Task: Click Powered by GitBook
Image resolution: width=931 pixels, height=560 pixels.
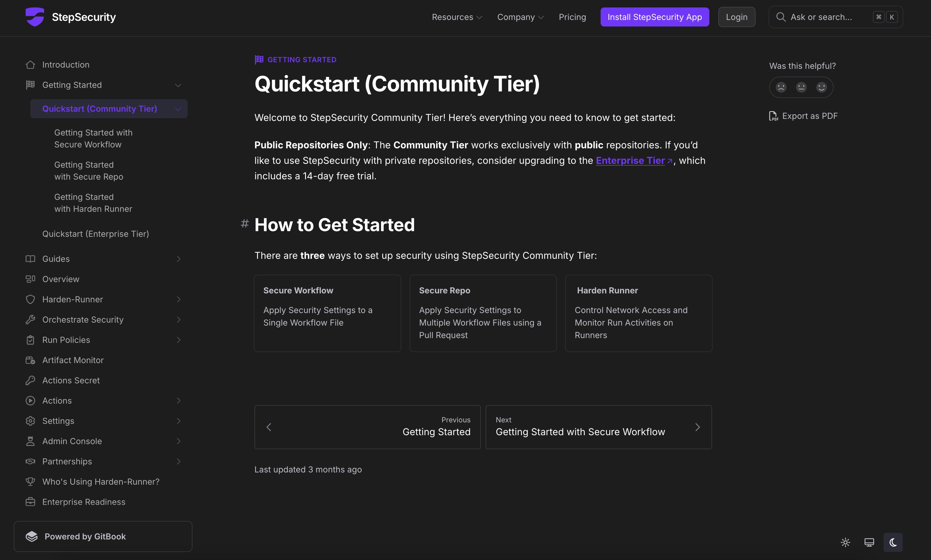Action: click(103, 536)
